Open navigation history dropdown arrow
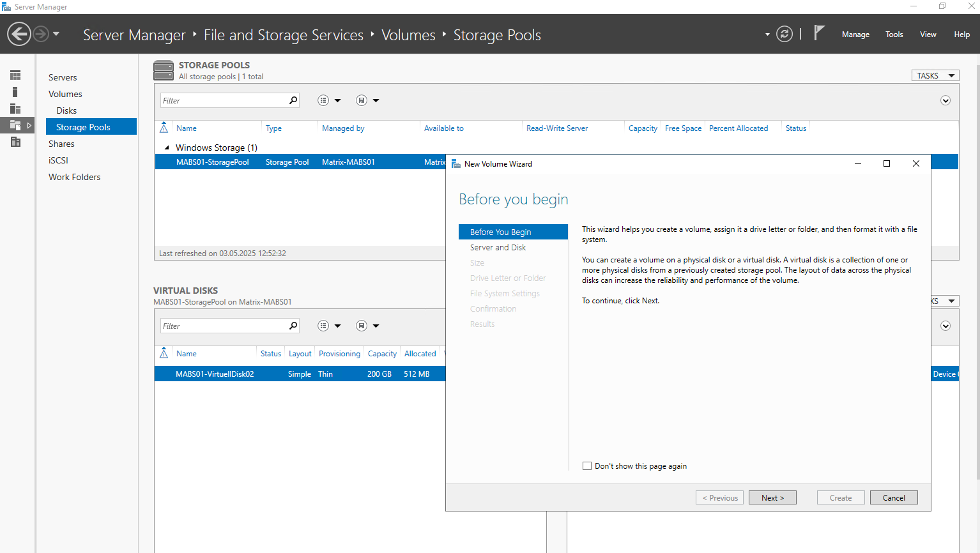Screen dimensions: 980x553 pos(56,34)
